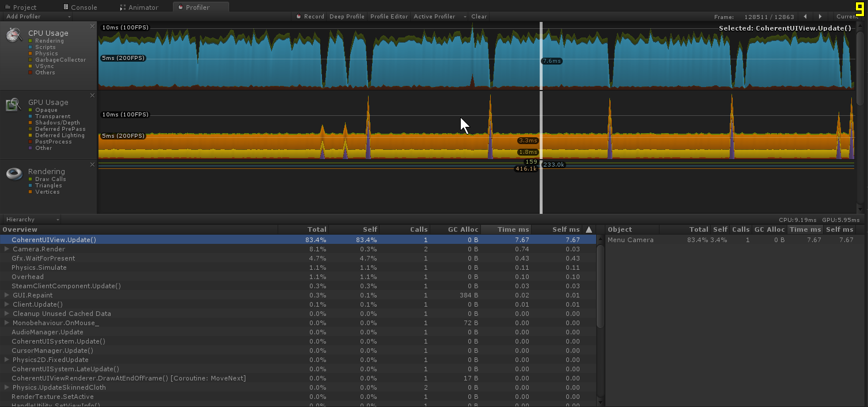Select the Rendering torus icon

point(14,174)
